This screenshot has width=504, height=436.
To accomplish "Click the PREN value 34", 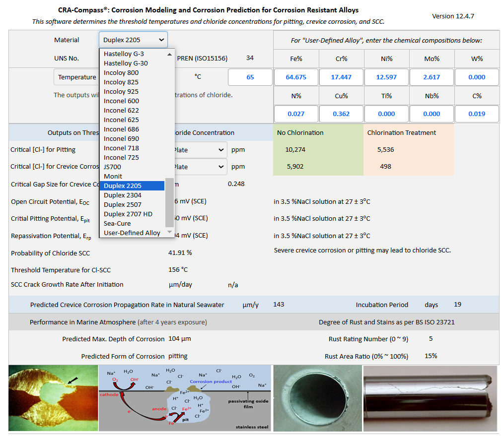I will coord(250,58).
